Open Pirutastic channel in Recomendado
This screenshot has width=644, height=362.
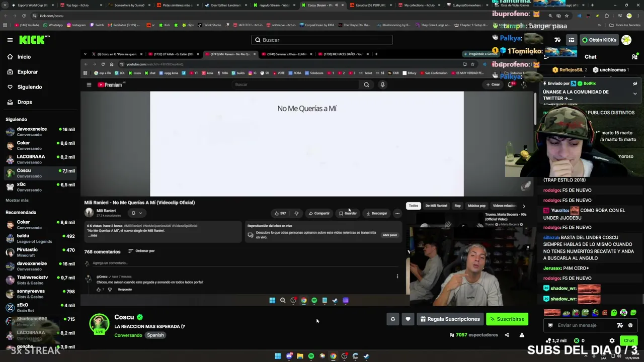40,252
